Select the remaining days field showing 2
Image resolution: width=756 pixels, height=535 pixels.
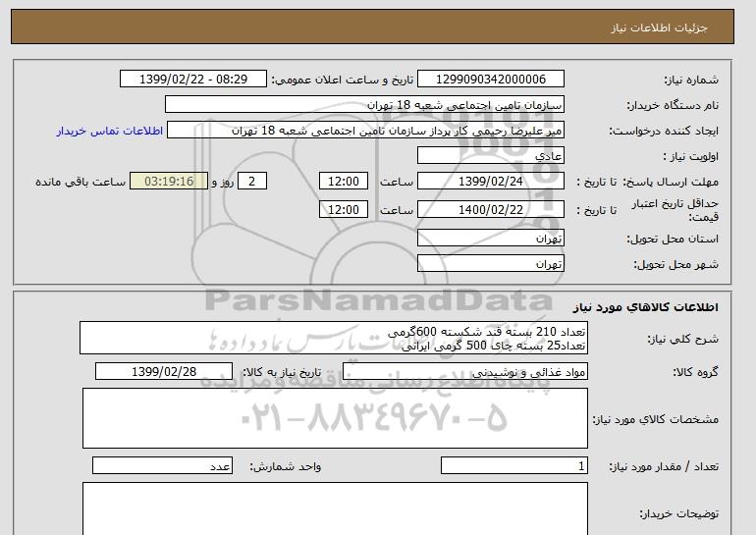pos(251,182)
